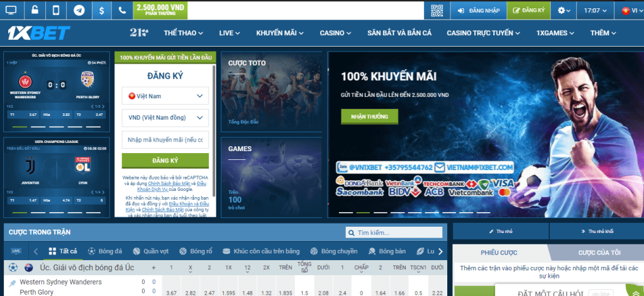Select the Bóng đá sport tab
644x296 pixels.
(x=105, y=251)
